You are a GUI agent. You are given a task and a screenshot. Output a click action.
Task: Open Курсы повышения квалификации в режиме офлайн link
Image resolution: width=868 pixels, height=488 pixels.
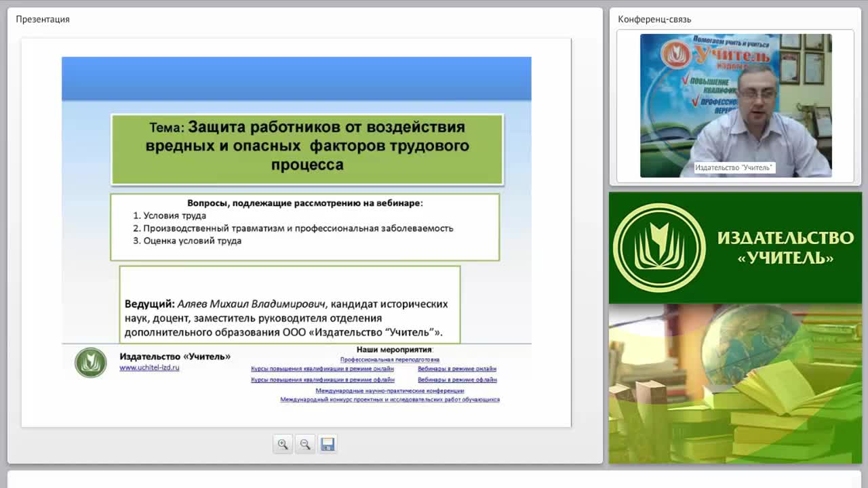[322, 380]
